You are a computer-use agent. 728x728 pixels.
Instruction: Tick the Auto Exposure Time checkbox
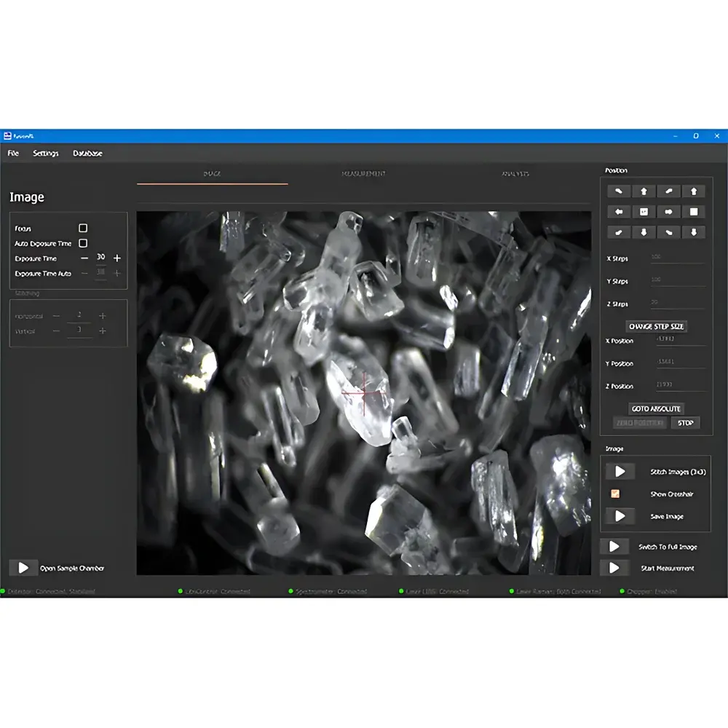point(83,243)
